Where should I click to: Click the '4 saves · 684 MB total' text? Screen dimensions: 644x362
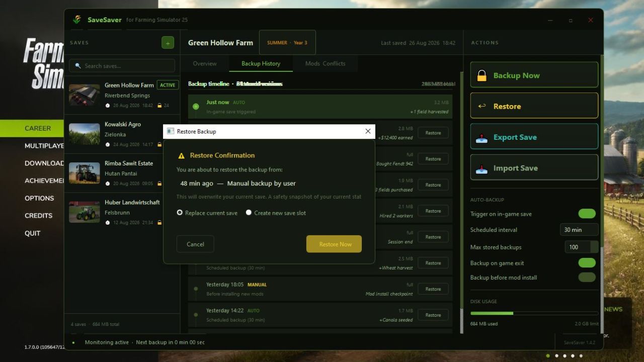pos(95,324)
